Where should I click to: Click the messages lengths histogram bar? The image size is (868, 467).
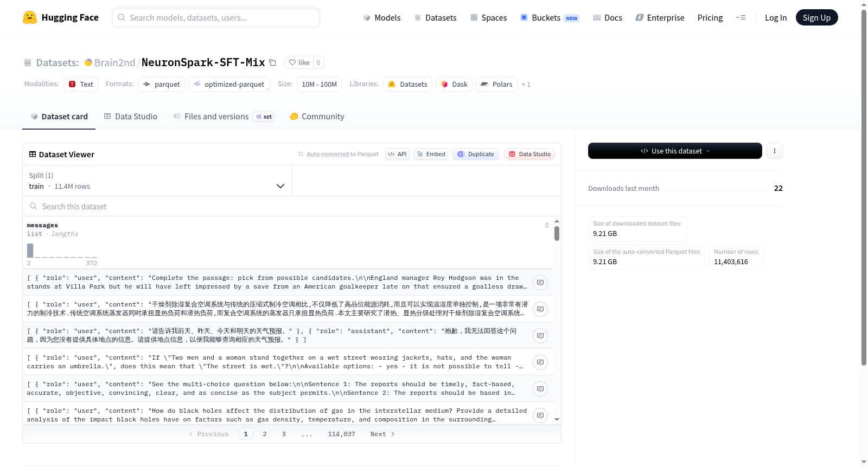tap(30, 251)
